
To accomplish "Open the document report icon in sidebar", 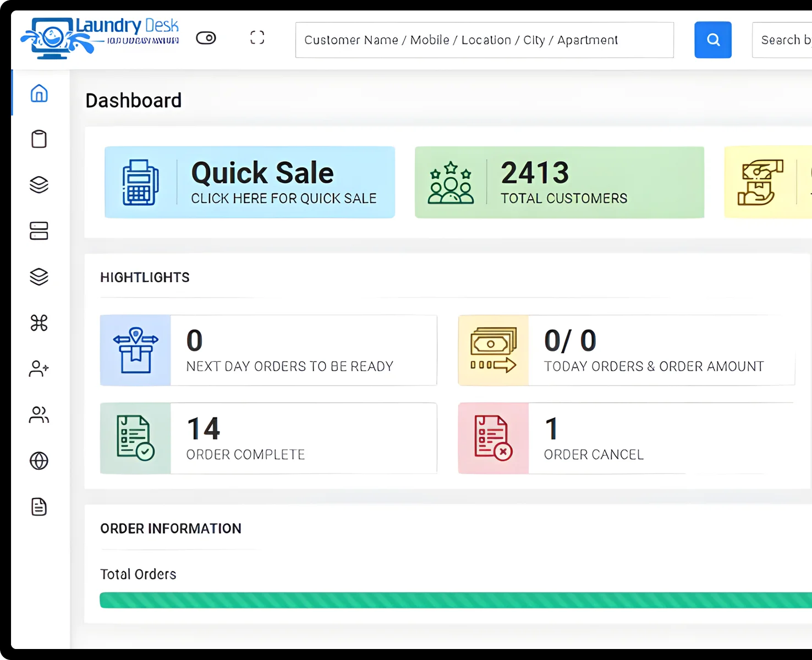I will [x=39, y=507].
